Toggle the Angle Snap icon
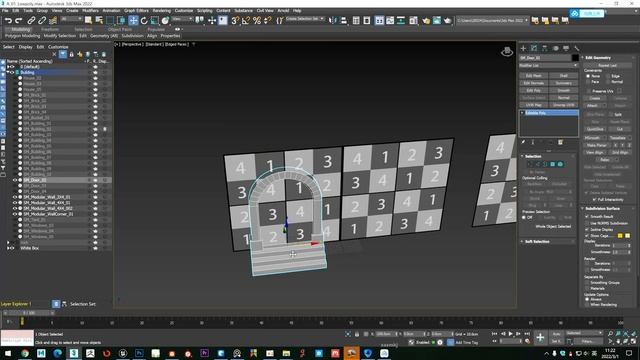Screen dimensions: 640x360 (x=246, y=20)
